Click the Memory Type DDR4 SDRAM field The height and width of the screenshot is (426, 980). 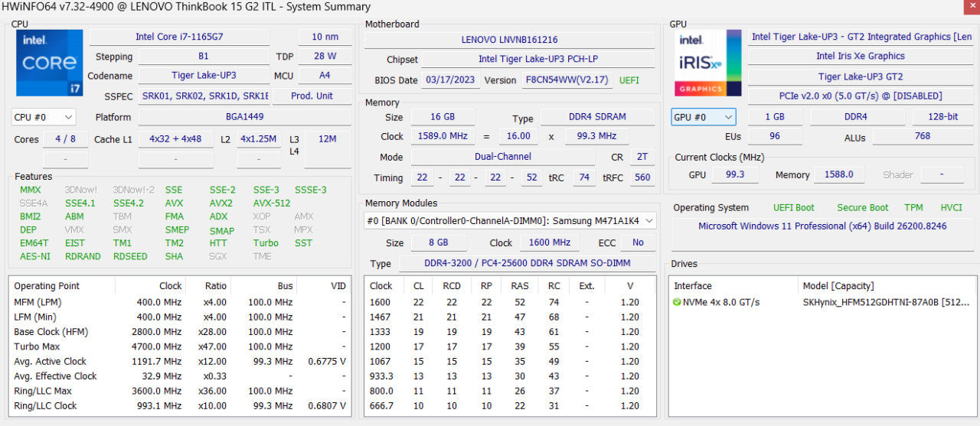(597, 117)
